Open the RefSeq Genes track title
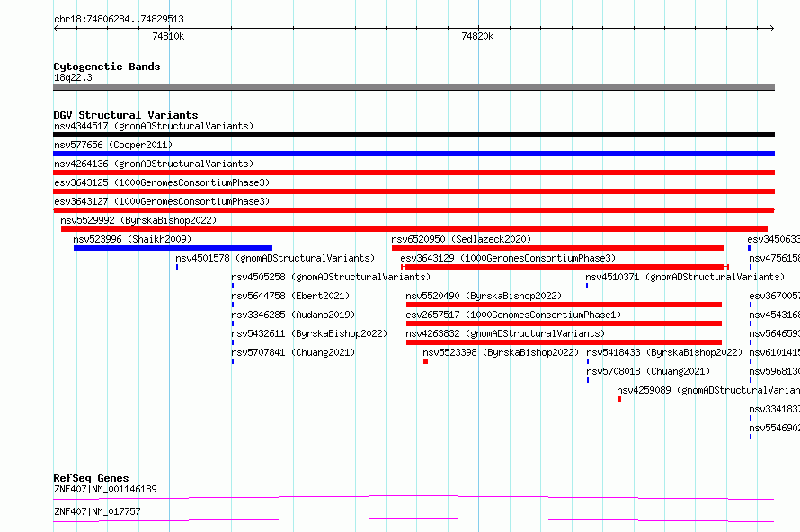The image size is (800, 532). point(91,478)
